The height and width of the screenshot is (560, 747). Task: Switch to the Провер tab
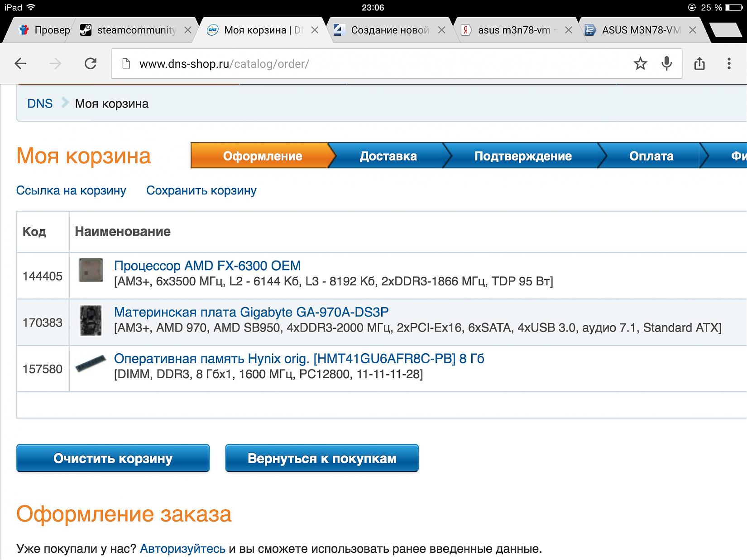tap(44, 30)
